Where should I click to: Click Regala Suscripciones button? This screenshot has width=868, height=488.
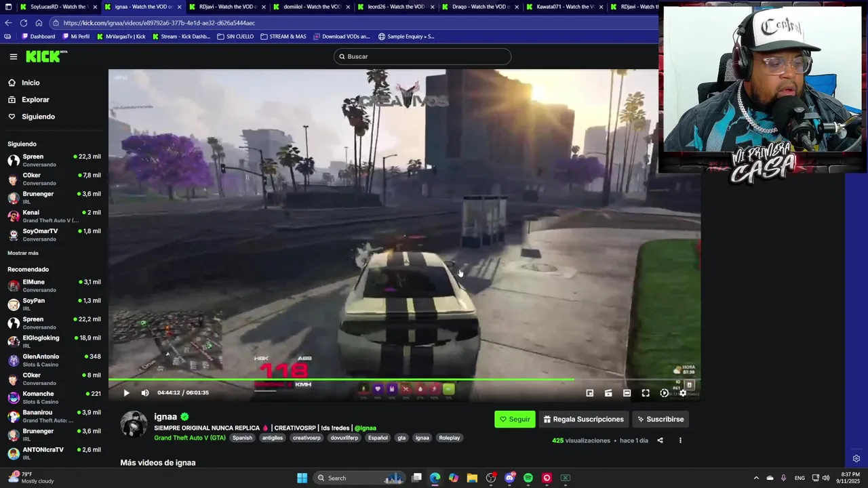pyautogui.click(x=584, y=419)
